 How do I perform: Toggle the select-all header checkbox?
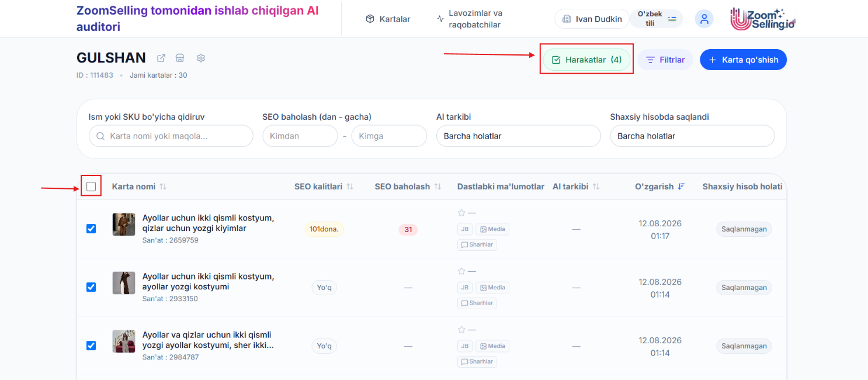(x=91, y=186)
